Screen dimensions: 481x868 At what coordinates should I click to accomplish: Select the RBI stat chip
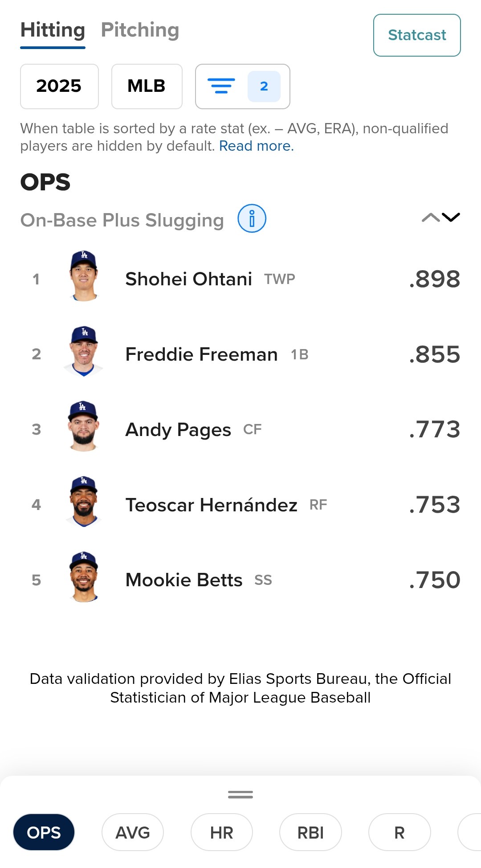[x=310, y=832]
